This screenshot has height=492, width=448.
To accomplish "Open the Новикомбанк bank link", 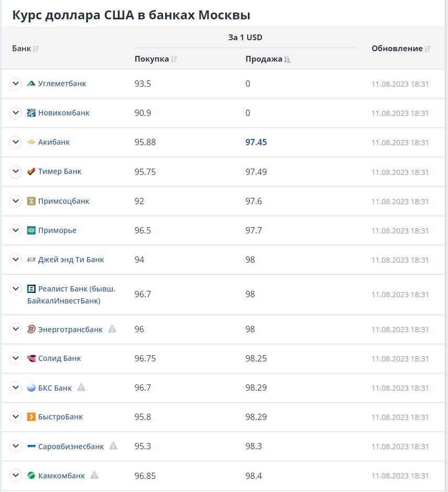I will [63, 113].
